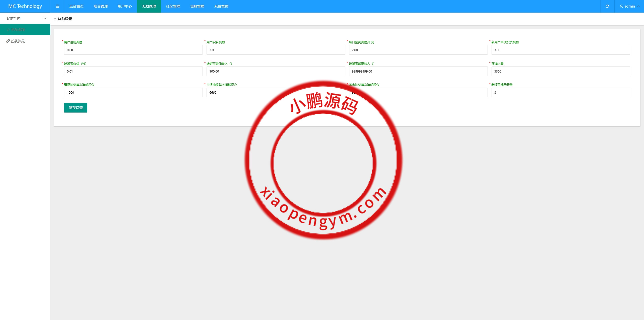Click the link icon beside 签到奖励
Image resolution: width=644 pixels, height=320 pixels.
8,41
